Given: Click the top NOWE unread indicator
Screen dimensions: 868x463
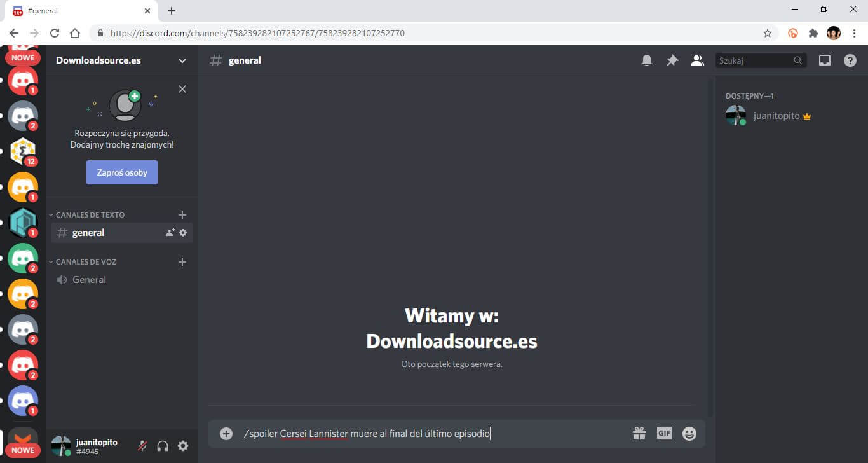Looking at the screenshot, I should 23,57.
